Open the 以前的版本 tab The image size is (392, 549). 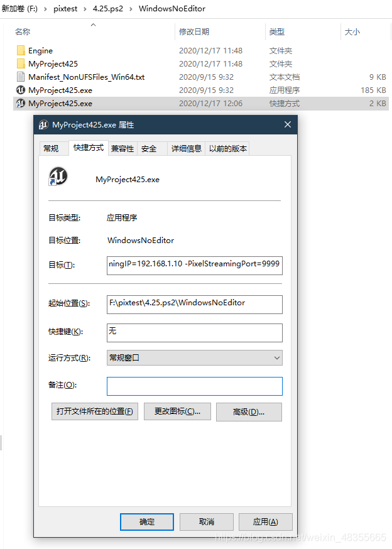227,148
